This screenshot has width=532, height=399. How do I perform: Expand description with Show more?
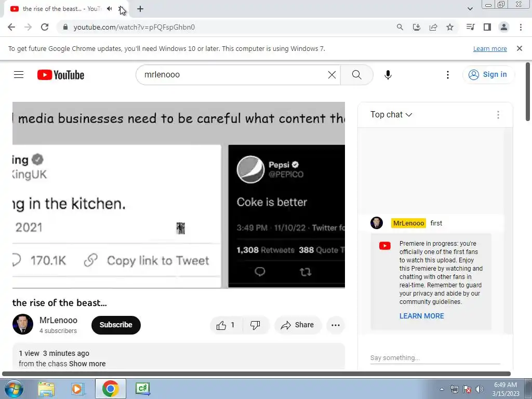coord(87,364)
